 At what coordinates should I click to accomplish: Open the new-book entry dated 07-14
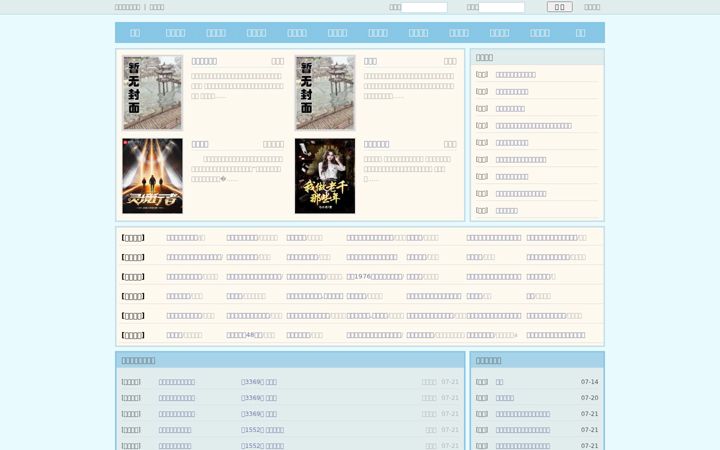(500, 382)
